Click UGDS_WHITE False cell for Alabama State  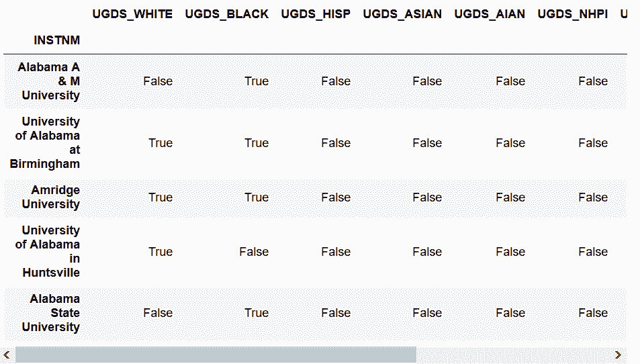pyautogui.click(x=158, y=313)
